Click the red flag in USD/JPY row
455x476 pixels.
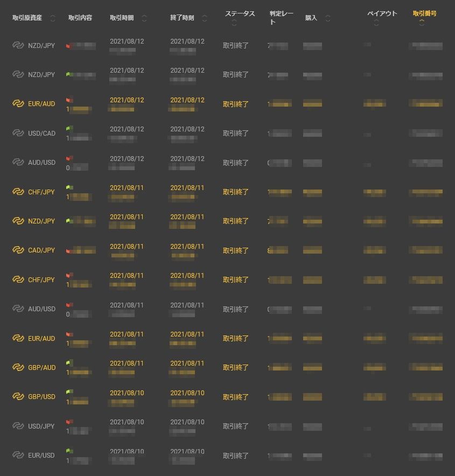tap(69, 422)
